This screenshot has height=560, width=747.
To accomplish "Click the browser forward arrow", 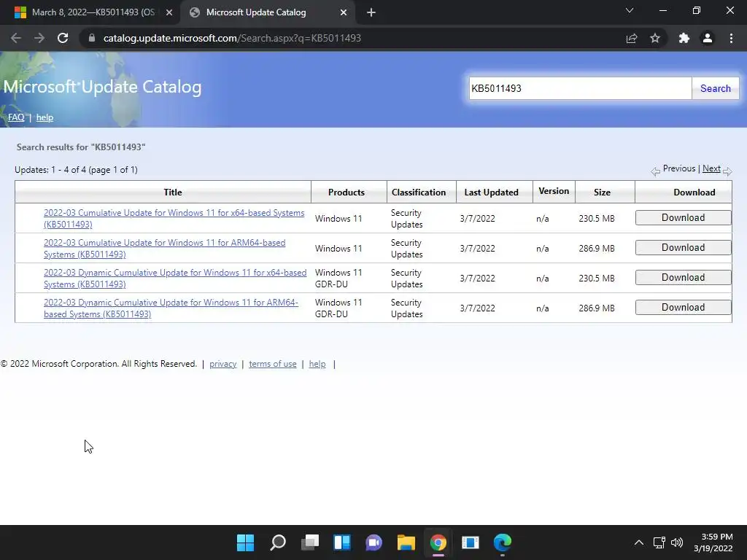I will [39, 38].
